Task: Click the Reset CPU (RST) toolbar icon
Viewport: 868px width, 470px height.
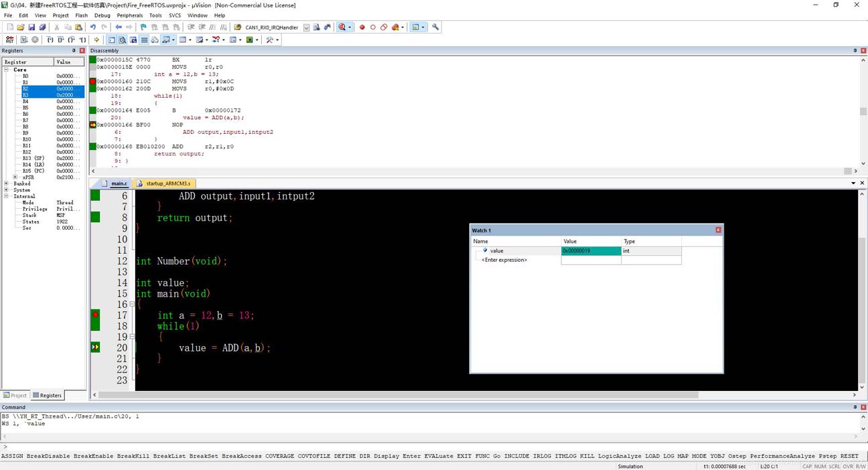Action: click(10, 40)
